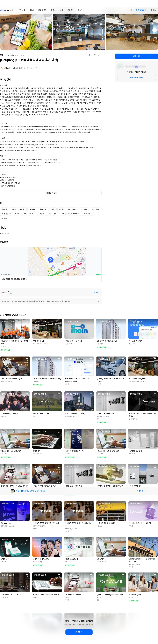The image size is (158, 644).
Task: Bookmark the PL/민원 운영관리 card
Action: click(155, 432)
